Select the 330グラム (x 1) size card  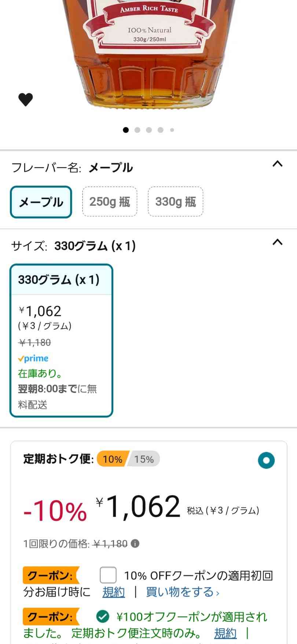pyautogui.click(x=61, y=340)
